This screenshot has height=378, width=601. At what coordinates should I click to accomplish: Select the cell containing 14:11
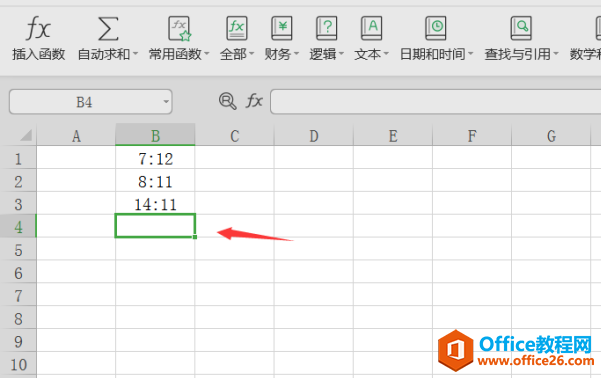click(155, 203)
